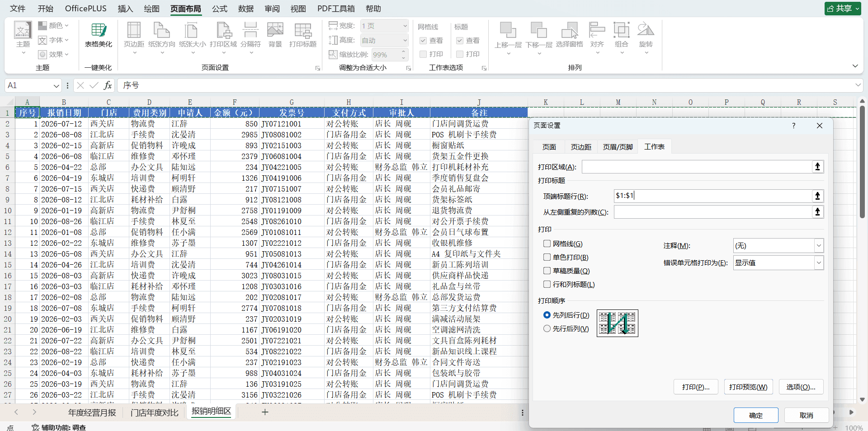The image size is (868, 431).
Task: Open 纸张方向 orientation options
Action: tap(161, 38)
